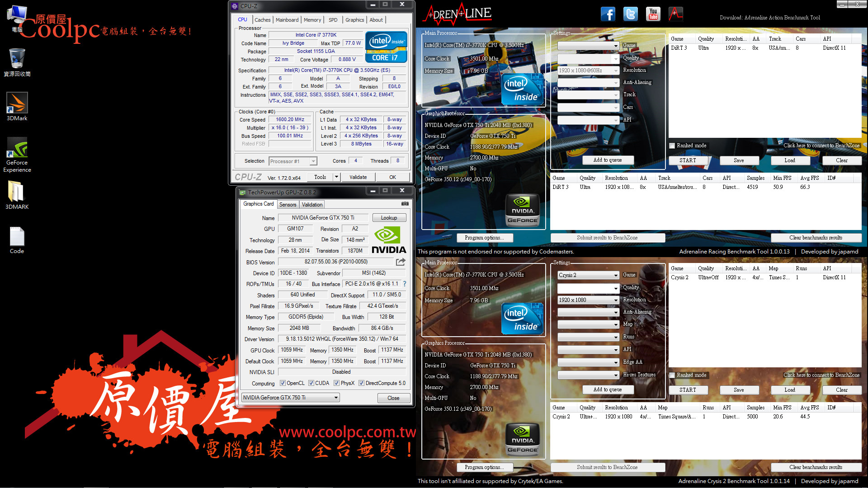This screenshot has height=488, width=868.
Task: Click Submit results to BenchZone in DiRT 3 tool
Action: [x=607, y=238]
